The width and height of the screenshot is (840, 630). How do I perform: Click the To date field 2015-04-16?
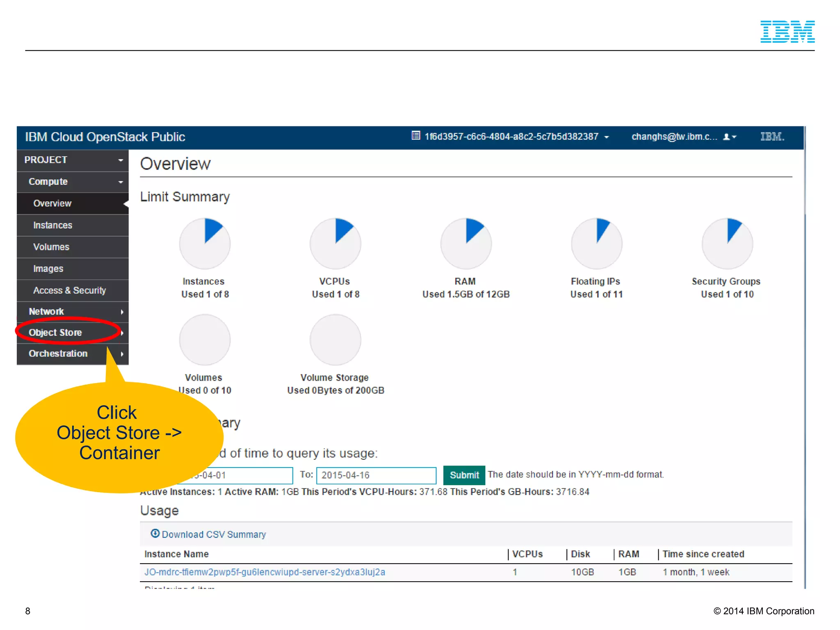[x=376, y=475]
